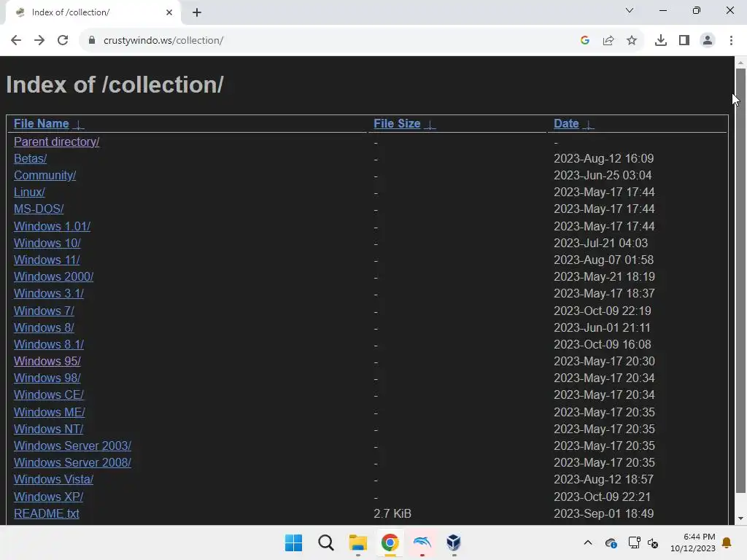This screenshot has width=747, height=560.
Task: Open the Windows XP folder
Action: pos(49,497)
